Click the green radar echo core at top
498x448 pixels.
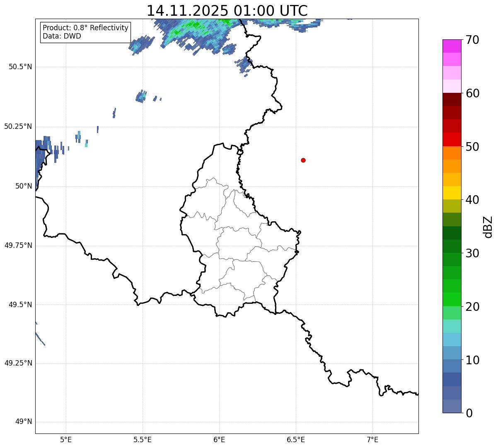tap(191, 26)
